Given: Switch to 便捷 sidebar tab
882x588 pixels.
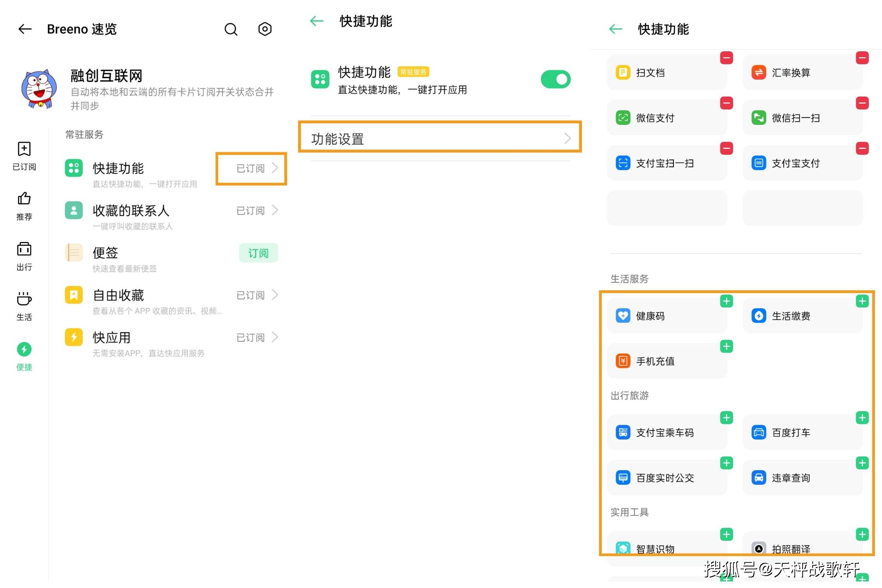Looking at the screenshot, I should coord(24,356).
